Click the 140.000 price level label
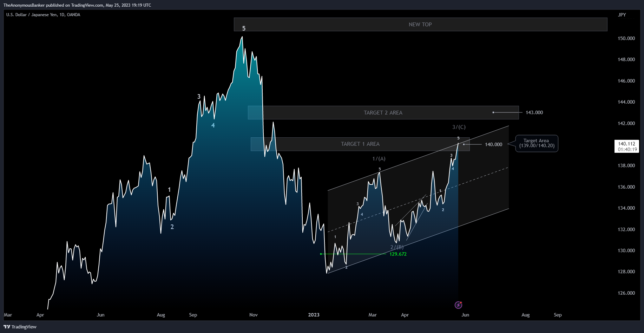Viewport: 644px width, 333px height. pyautogui.click(x=493, y=144)
